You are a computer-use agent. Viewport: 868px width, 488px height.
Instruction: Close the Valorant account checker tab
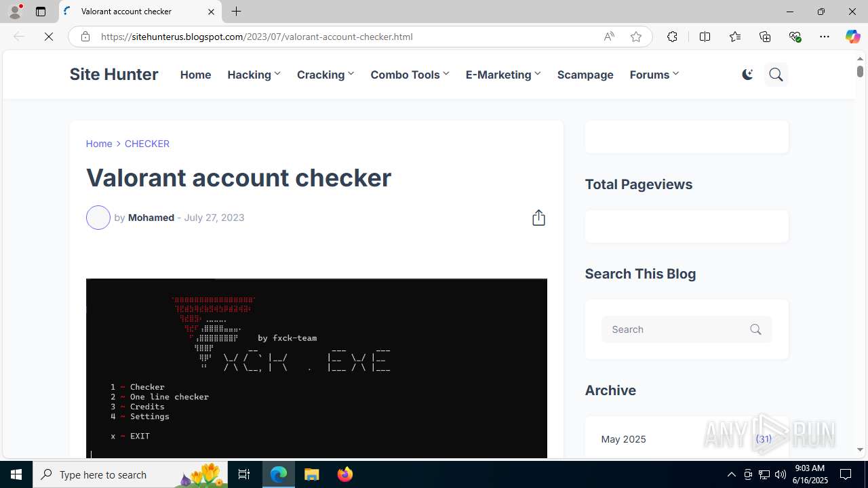211,12
